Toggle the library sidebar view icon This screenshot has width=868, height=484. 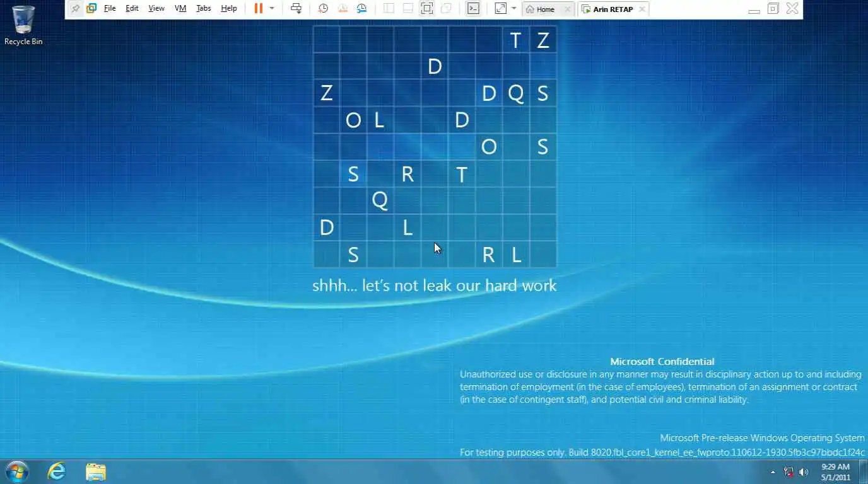389,9
